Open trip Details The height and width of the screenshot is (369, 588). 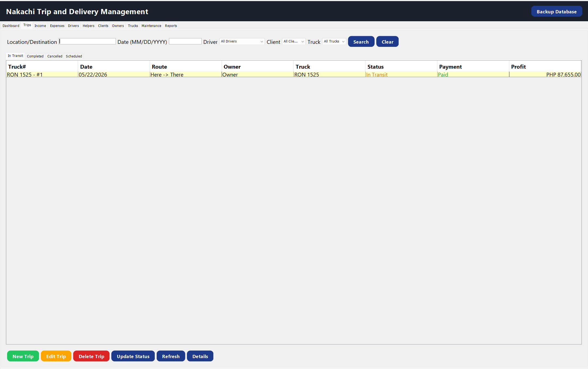(x=200, y=356)
